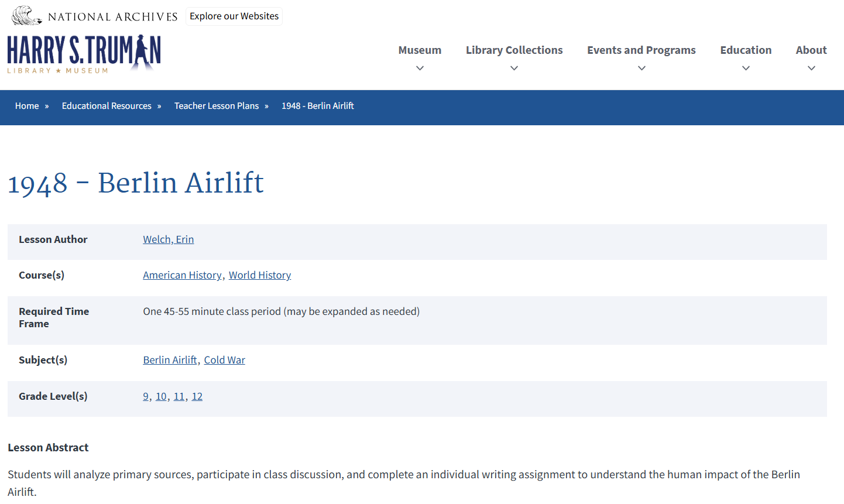Open the Museum menu item
The image size is (844, 504).
[x=420, y=50]
